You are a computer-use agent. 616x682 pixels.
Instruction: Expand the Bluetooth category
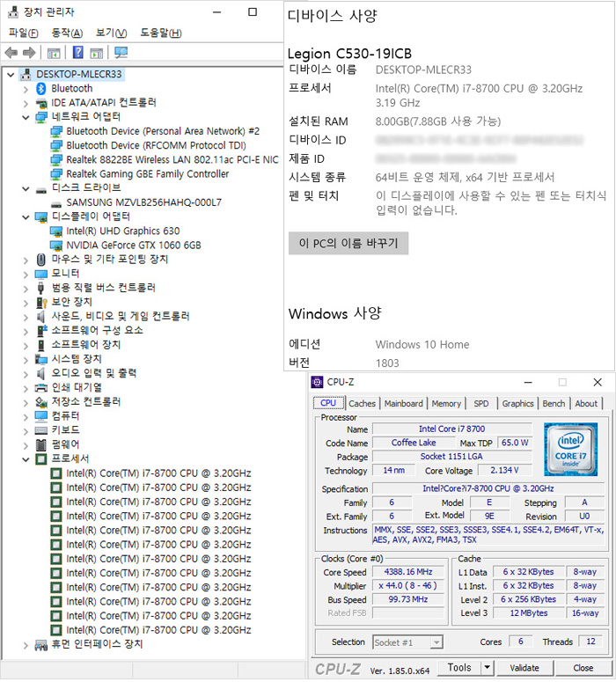tap(26, 90)
